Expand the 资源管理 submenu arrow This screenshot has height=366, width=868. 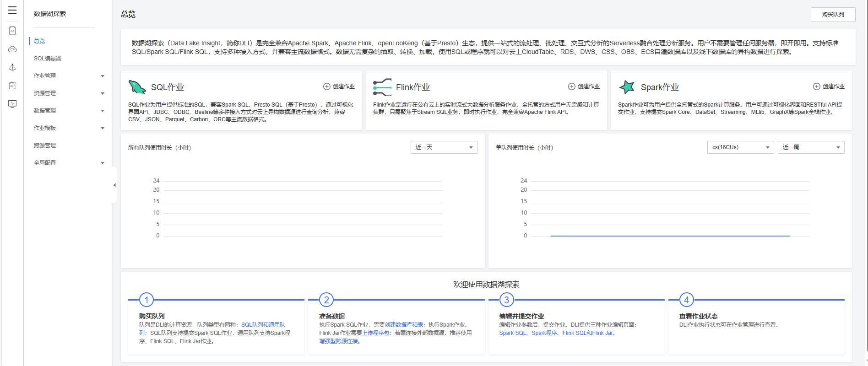[x=103, y=93]
